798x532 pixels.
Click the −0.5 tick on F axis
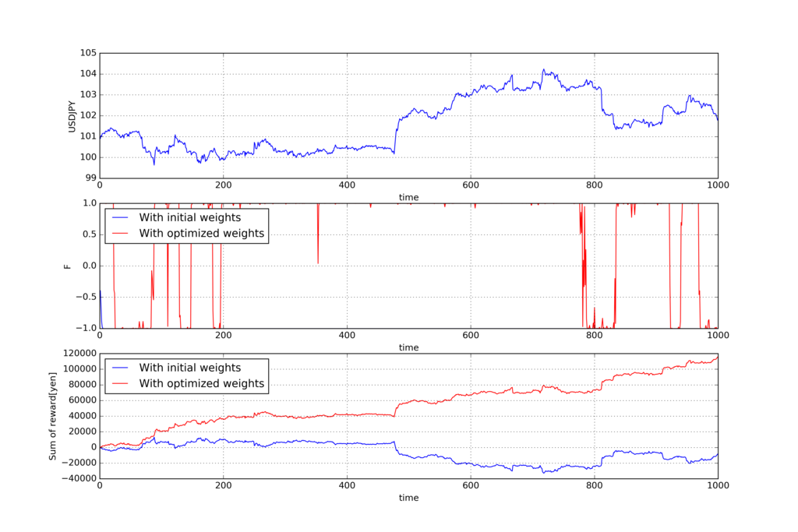(86, 297)
